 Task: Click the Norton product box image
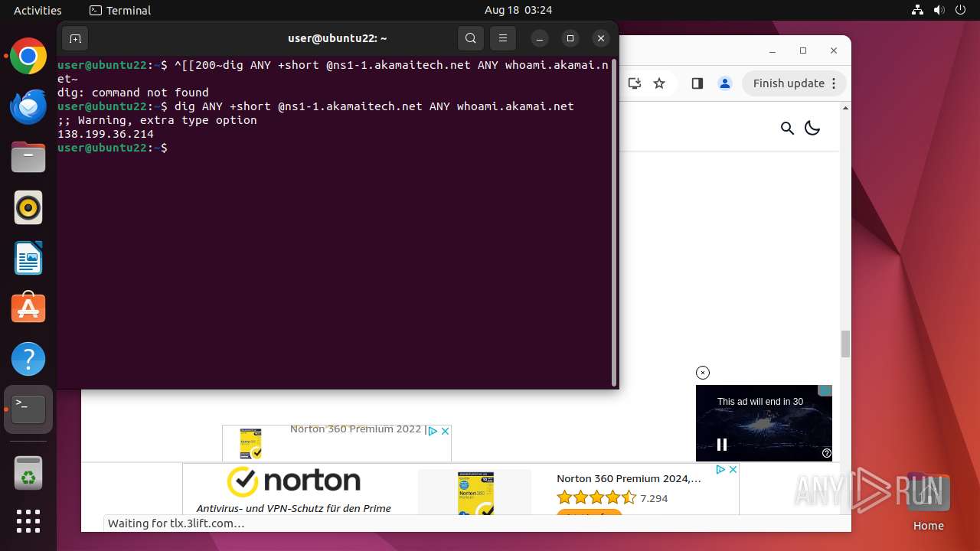click(475, 493)
